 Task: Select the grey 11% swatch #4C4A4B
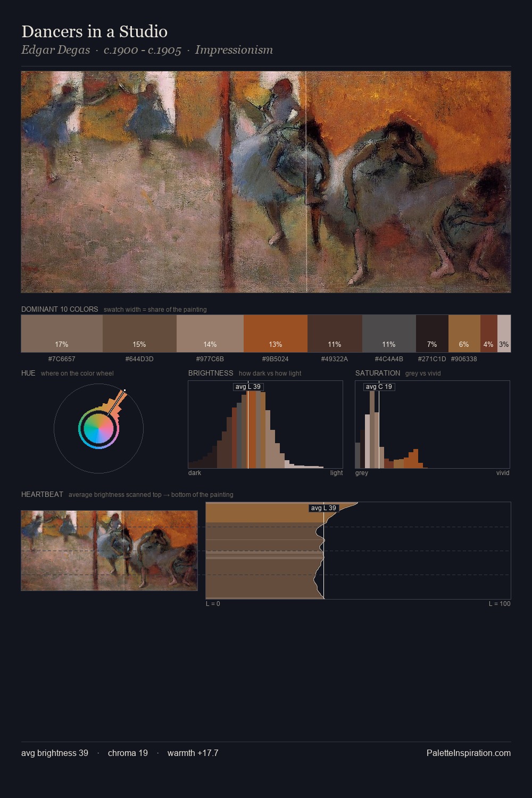(389, 334)
